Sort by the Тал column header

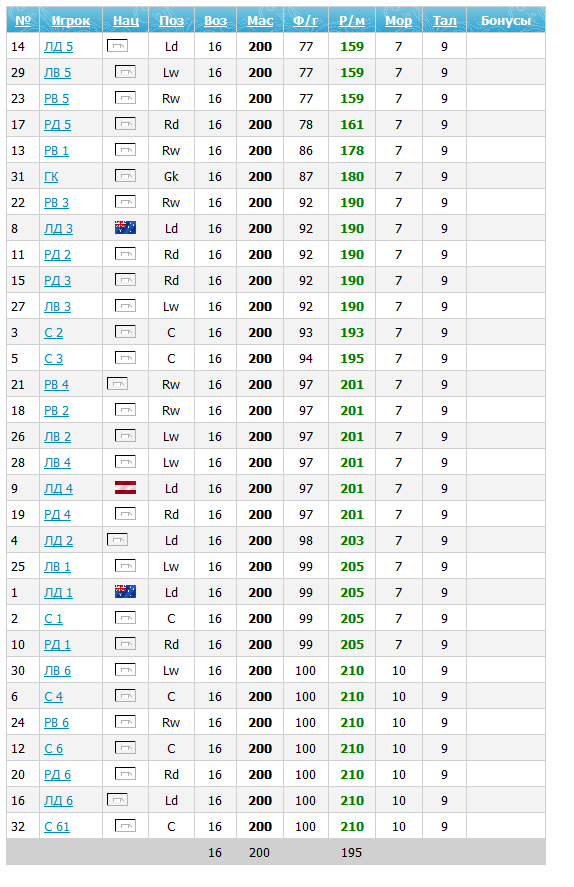[x=444, y=21]
